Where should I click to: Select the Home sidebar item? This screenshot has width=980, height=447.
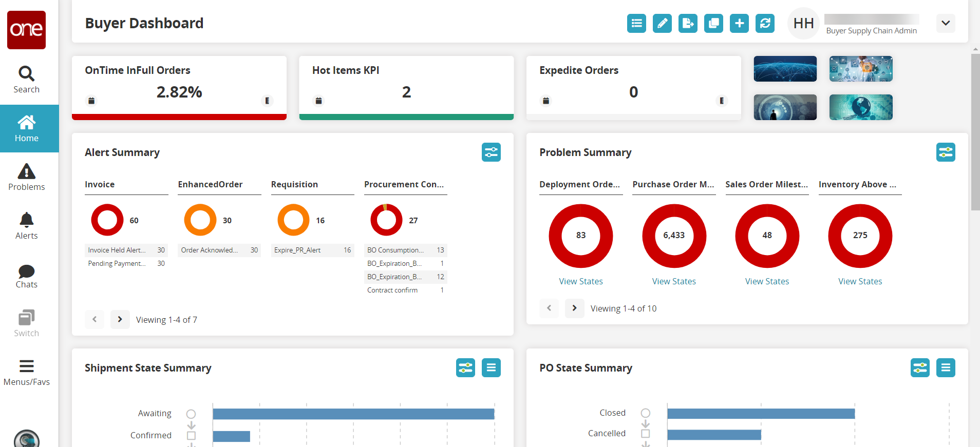click(x=26, y=128)
